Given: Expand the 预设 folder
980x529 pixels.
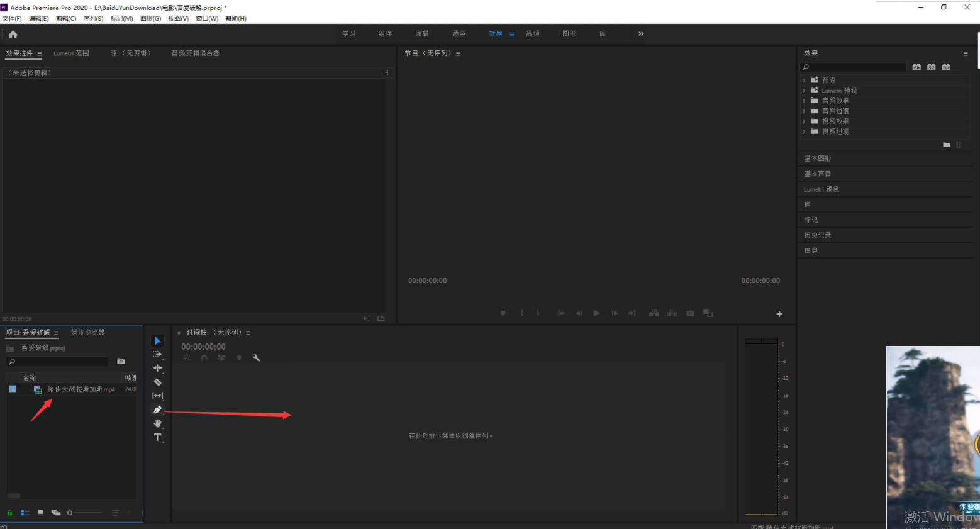Looking at the screenshot, I should (804, 81).
